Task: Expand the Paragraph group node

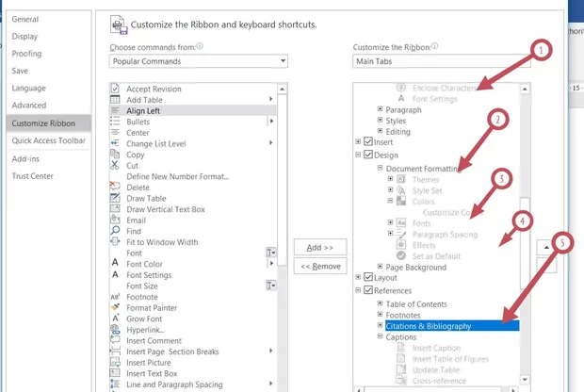Action: (380, 108)
